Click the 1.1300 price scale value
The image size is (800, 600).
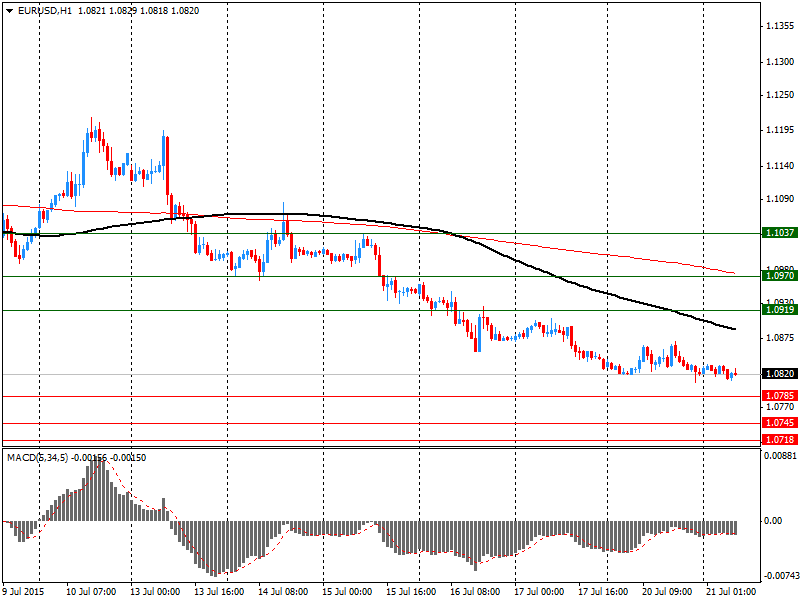pos(780,62)
